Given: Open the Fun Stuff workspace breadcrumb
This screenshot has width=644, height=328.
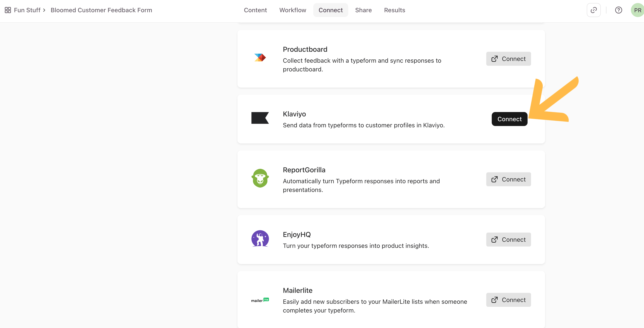Looking at the screenshot, I should (x=27, y=10).
